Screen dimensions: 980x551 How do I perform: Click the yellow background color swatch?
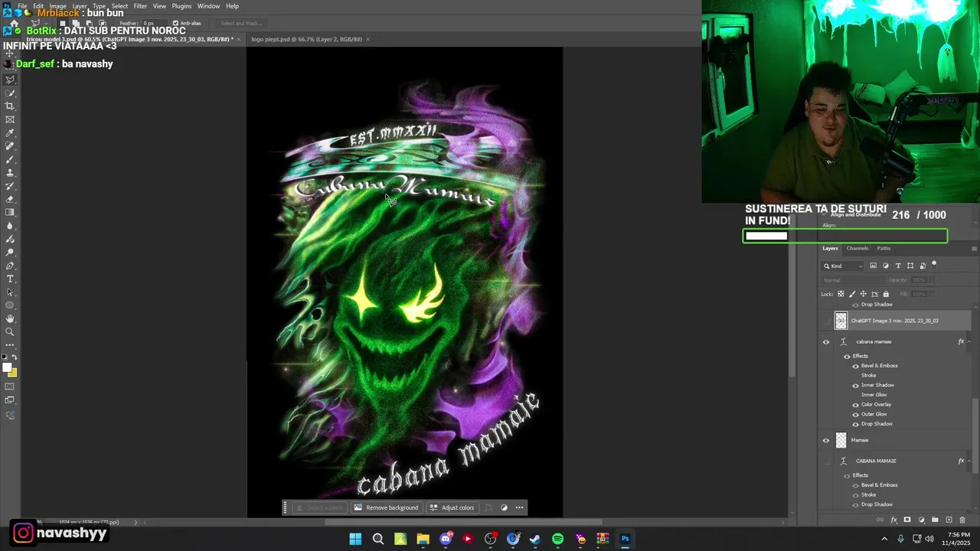point(14,373)
